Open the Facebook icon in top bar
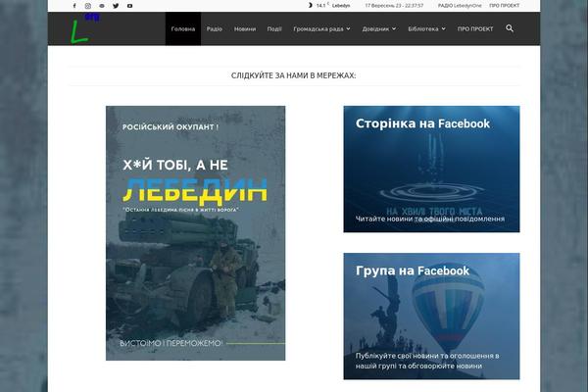Viewport: 588px width, 392px height. (x=74, y=6)
